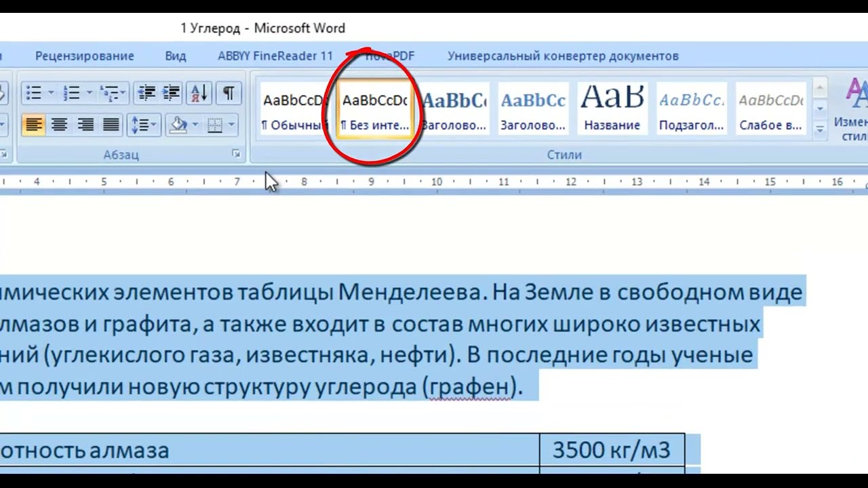Sort text with the А-Я button
The image size is (868, 488).
pyautogui.click(x=199, y=93)
